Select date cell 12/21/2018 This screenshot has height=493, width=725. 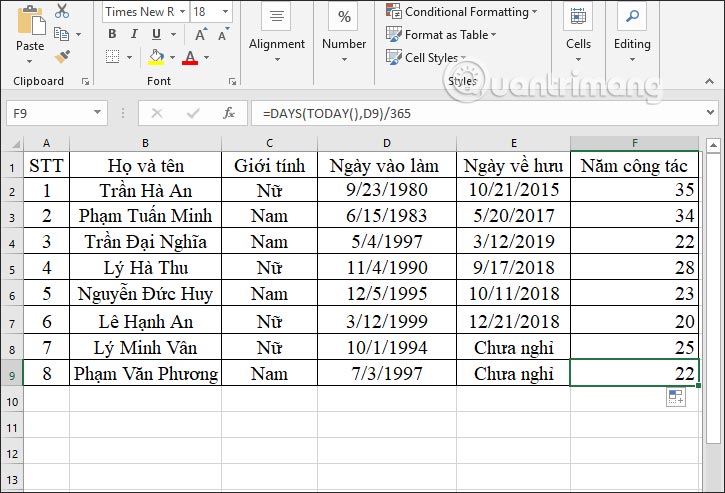513,320
